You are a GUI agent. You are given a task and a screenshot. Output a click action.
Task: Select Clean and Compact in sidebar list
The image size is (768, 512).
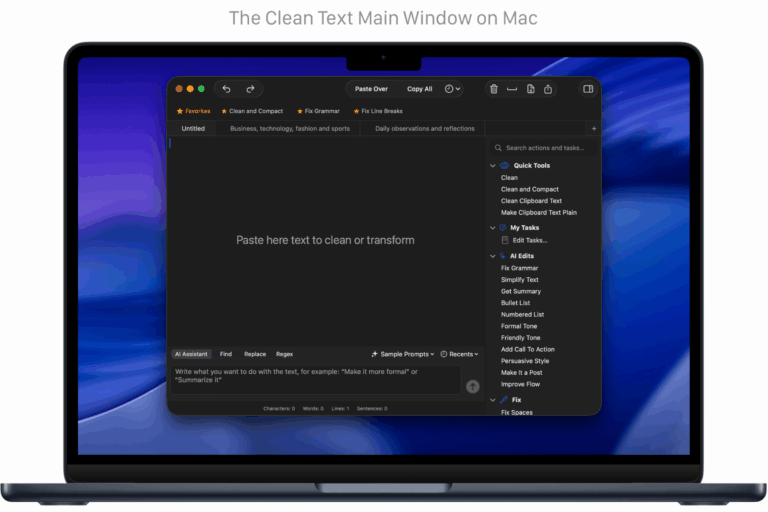[x=529, y=189]
